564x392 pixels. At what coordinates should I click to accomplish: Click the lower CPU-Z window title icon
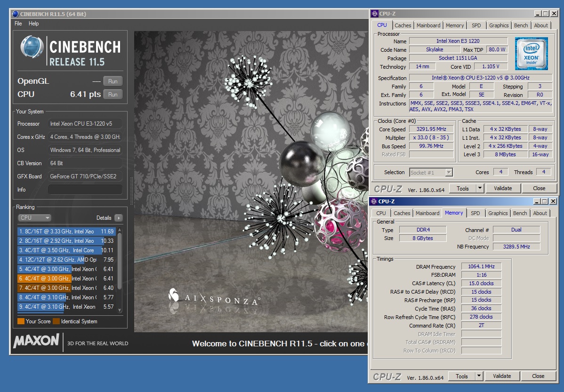click(374, 201)
